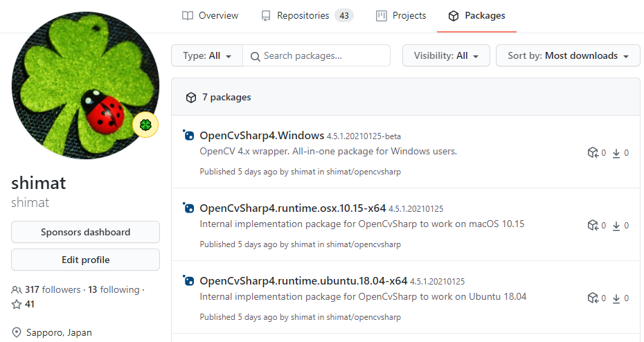
Task: Click dependents icon in osx.10.15-x64 row
Action: (x=592, y=226)
